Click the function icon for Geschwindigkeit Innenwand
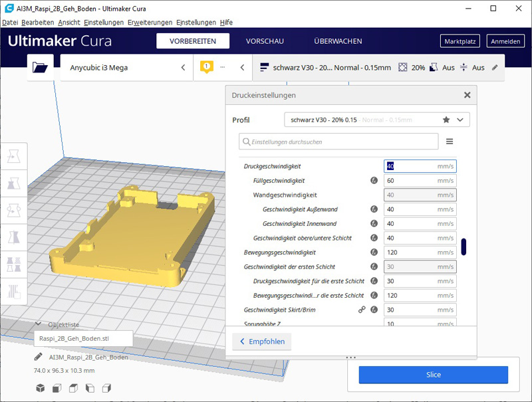The height and width of the screenshot is (402, 532). (374, 223)
